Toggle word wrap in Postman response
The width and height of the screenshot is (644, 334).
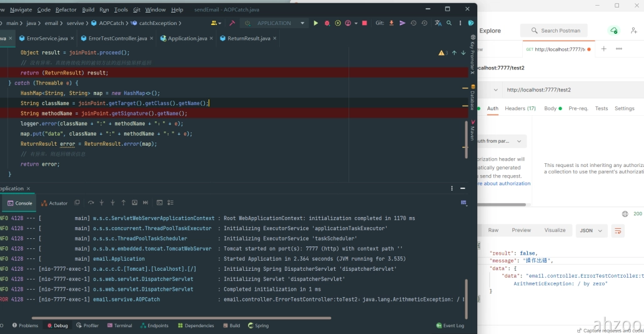click(618, 231)
